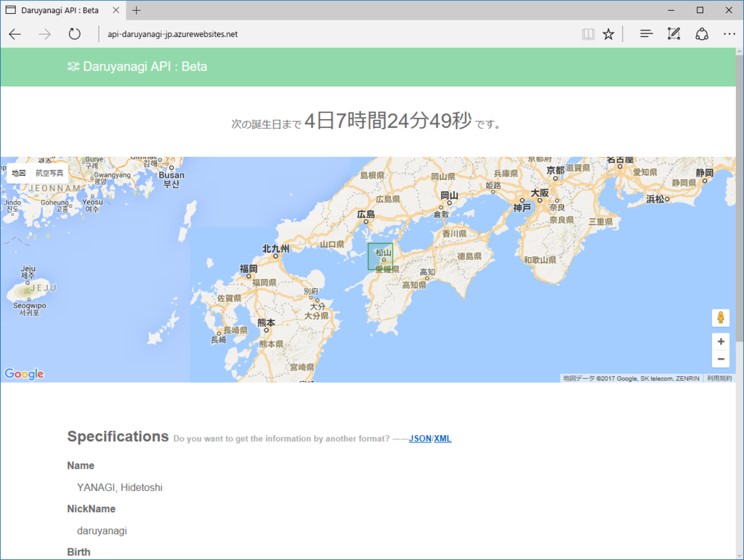Click the NickName field label

coord(91,508)
